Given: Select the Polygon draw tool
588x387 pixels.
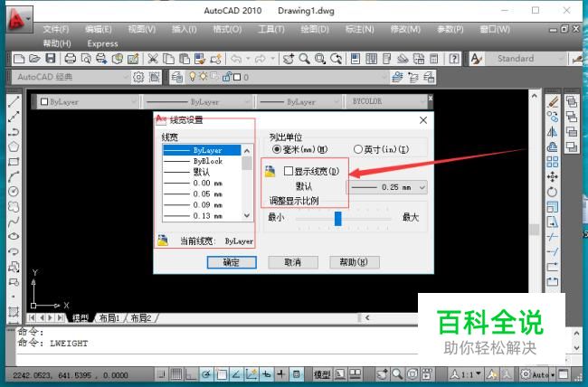Looking at the screenshot, I should (x=14, y=146).
